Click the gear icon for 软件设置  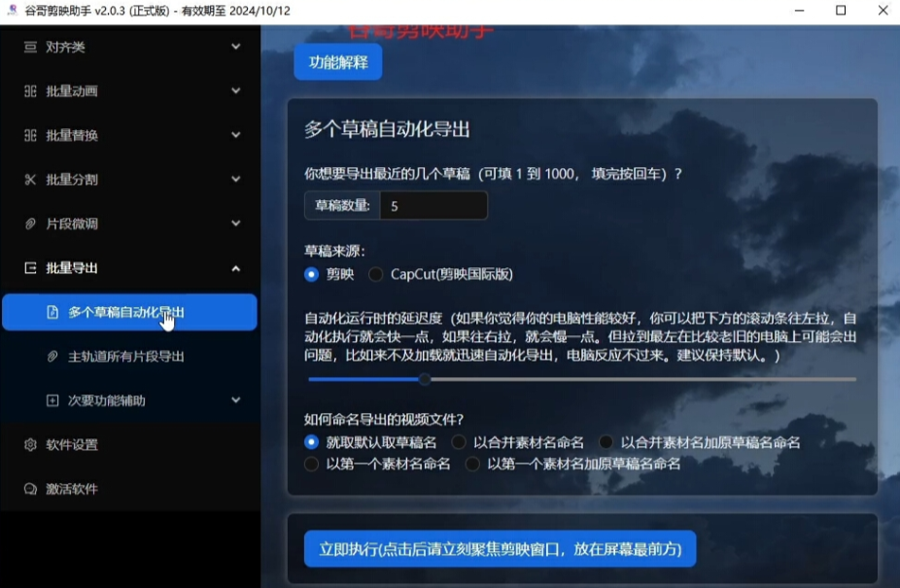[30, 445]
